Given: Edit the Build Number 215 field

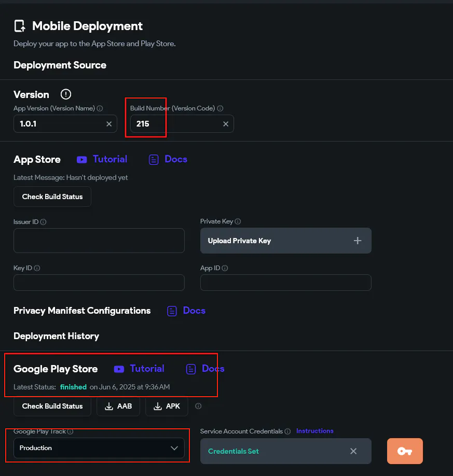Looking at the screenshot, I should click(x=182, y=123).
